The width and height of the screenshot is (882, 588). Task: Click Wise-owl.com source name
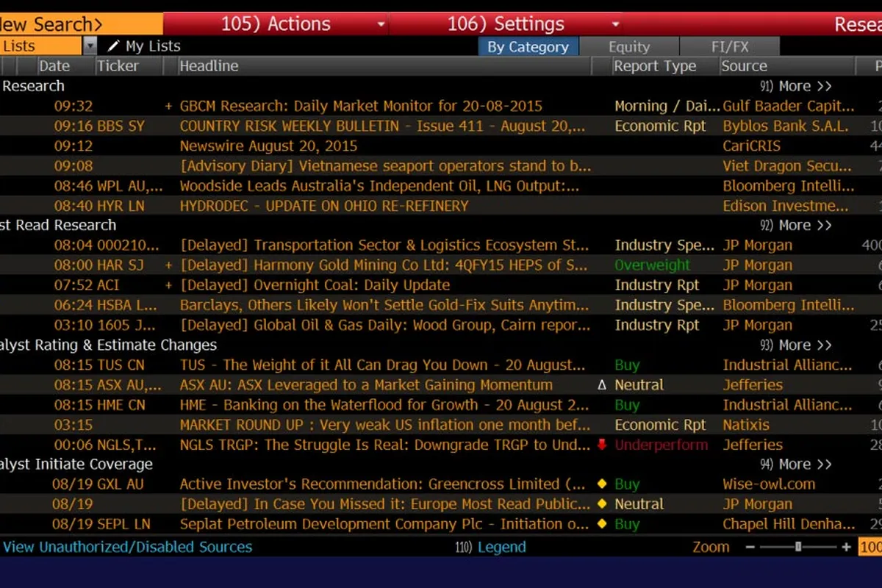(x=769, y=484)
